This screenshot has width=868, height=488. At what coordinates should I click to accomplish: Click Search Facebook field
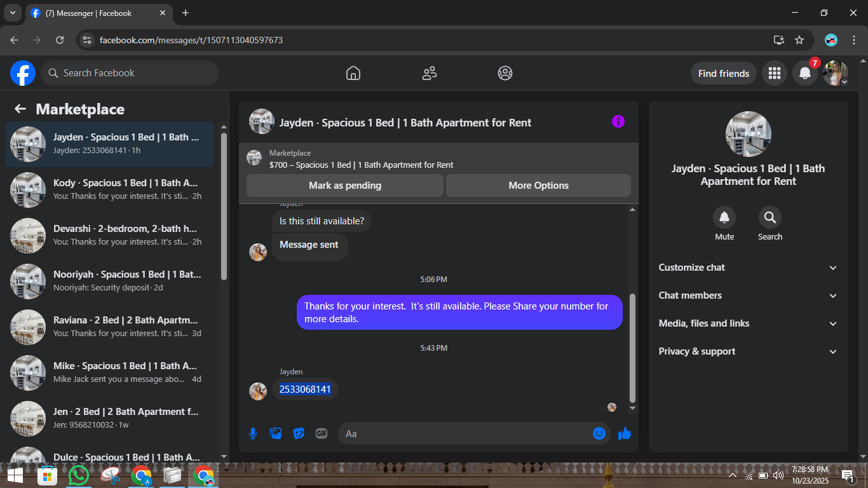[x=130, y=73]
